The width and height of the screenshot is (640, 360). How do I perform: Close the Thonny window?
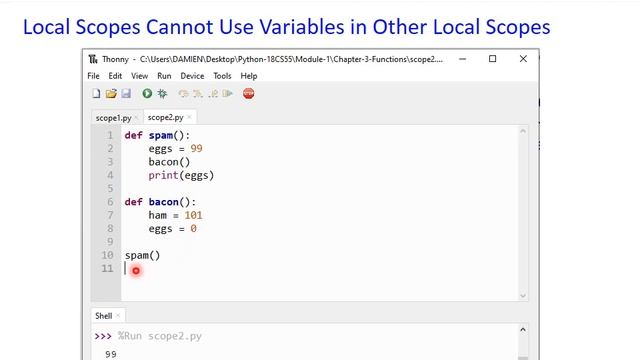[523, 59]
